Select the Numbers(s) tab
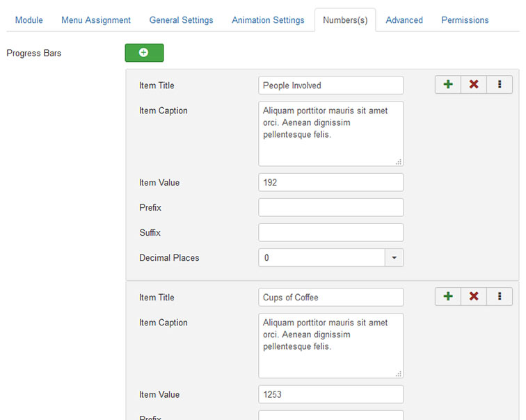 tap(345, 20)
